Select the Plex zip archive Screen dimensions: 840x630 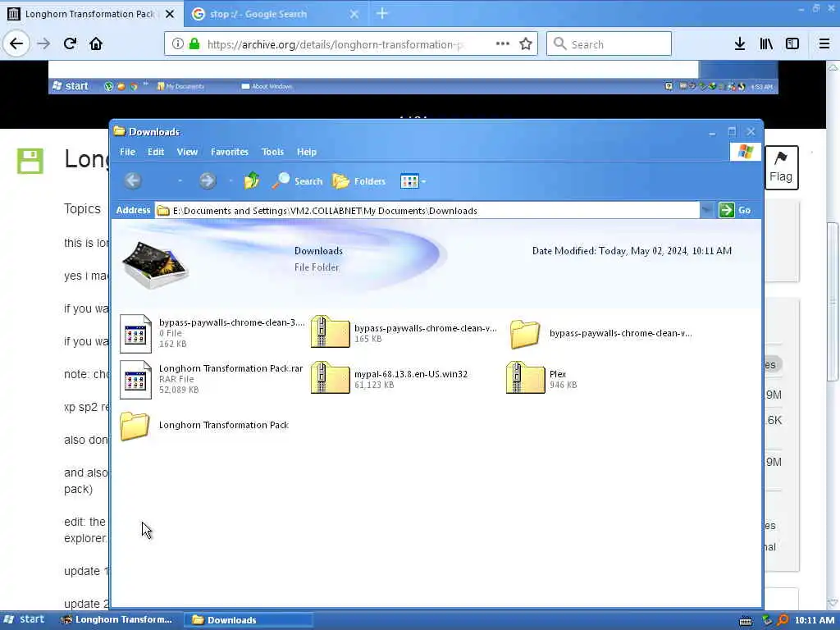[541, 379]
